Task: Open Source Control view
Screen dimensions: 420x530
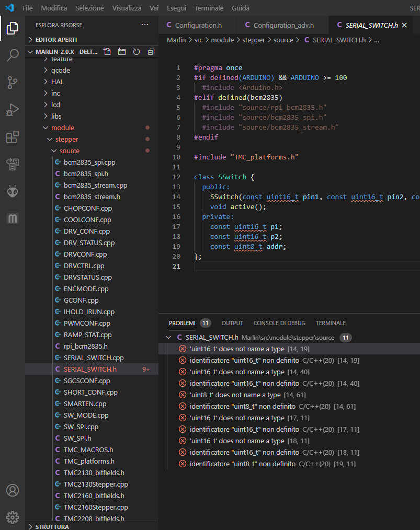Action: pyautogui.click(x=13, y=83)
